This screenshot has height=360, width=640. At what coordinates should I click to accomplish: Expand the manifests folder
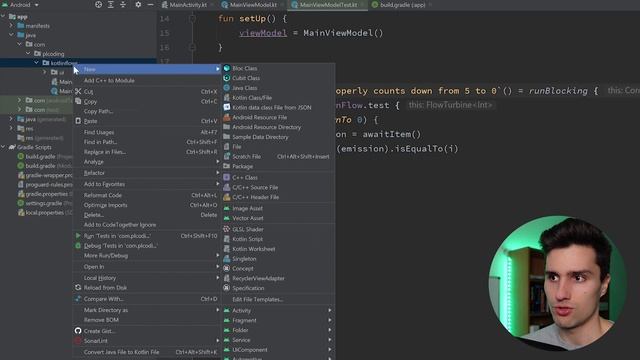pyautogui.click(x=11, y=25)
